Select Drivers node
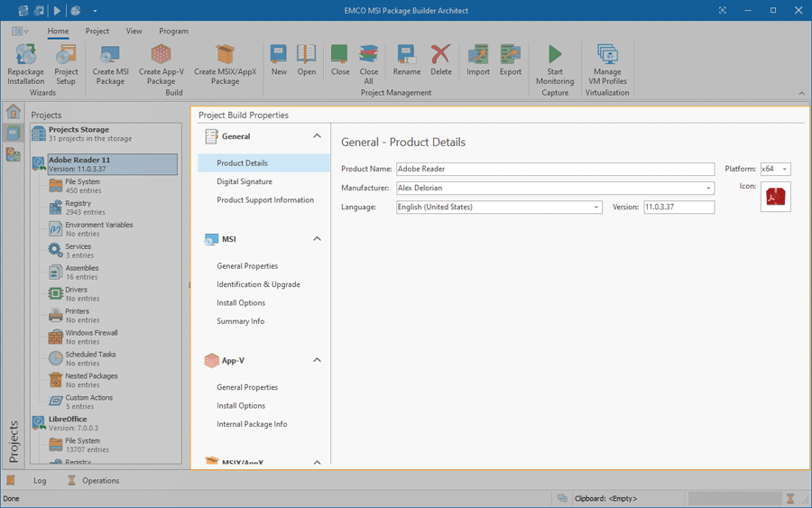The height and width of the screenshot is (508, 812). [74, 294]
